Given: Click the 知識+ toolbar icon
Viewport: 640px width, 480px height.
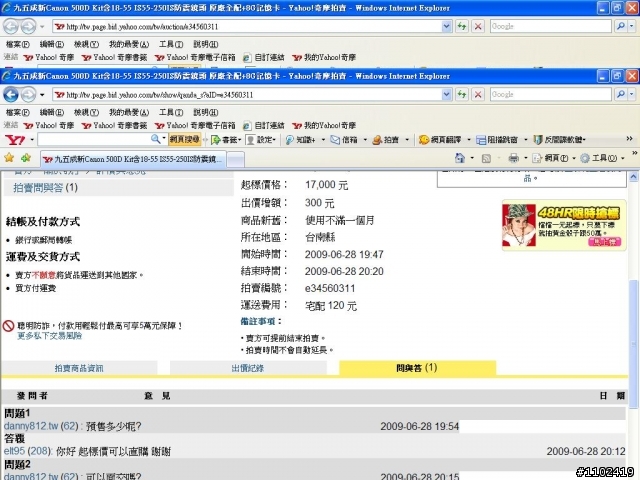Looking at the screenshot, I should (300, 140).
